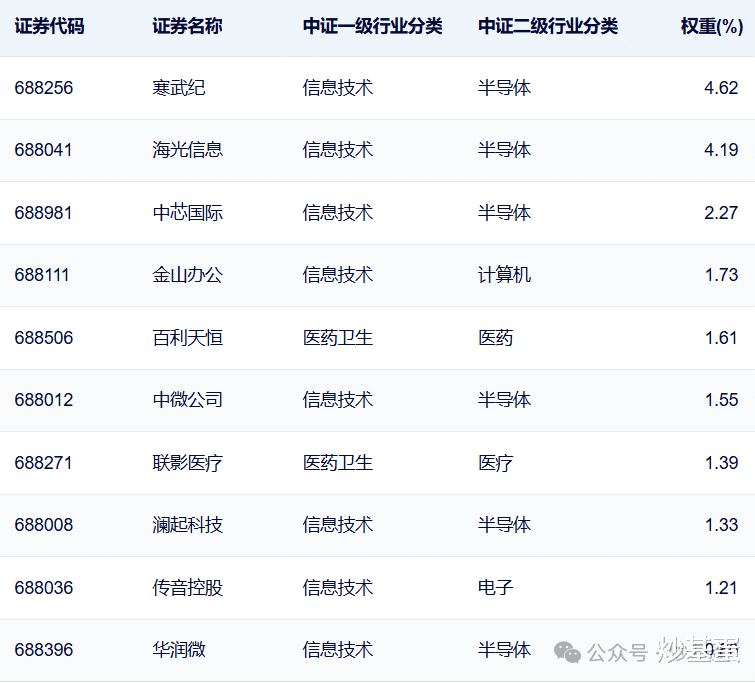The height and width of the screenshot is (683, 755).
Task: Click weight value 1.55
Action: [721, 400]
